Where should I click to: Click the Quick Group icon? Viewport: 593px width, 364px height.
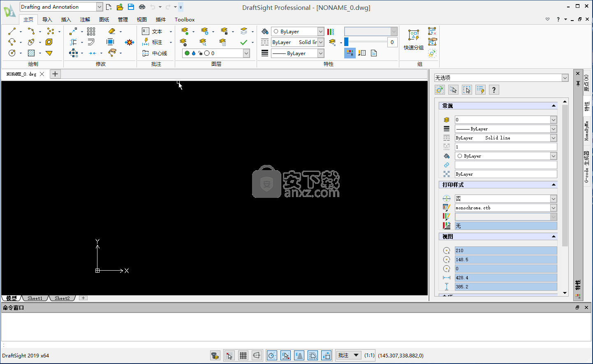coord(414,39)
